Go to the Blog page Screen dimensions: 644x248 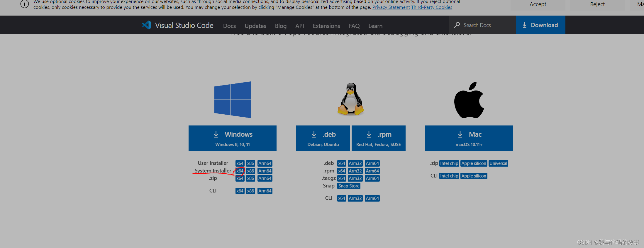281,26
